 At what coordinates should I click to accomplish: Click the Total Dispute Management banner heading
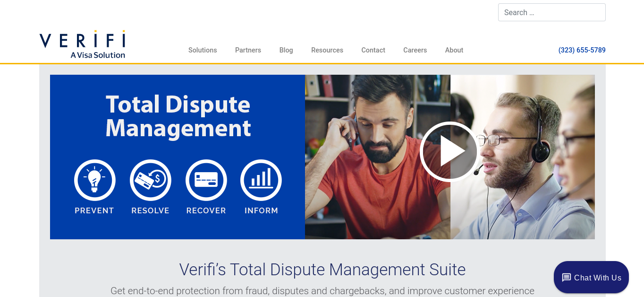(178, 116)
